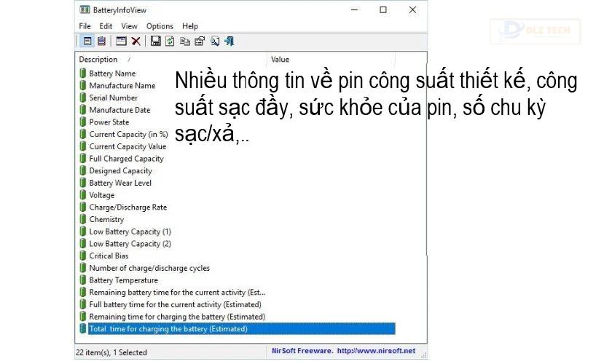612x364 pixels.
Task: Switch to the Battery Log view icon
Action: (x=101, y=41)
